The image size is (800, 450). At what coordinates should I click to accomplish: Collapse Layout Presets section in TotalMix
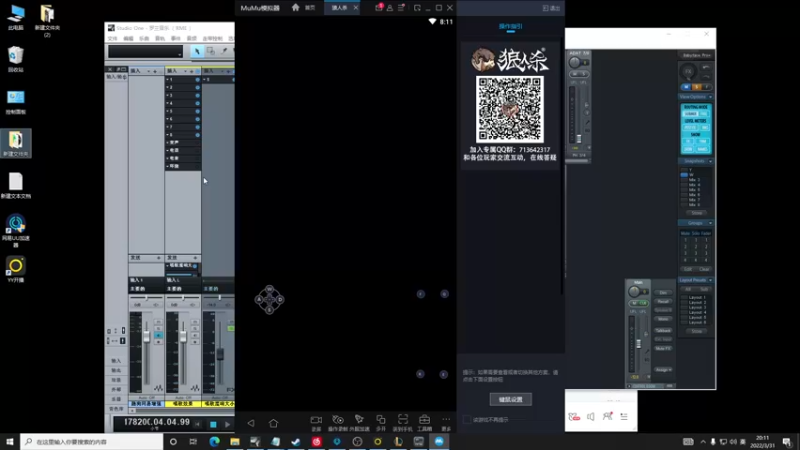click(x=710, y=280)
